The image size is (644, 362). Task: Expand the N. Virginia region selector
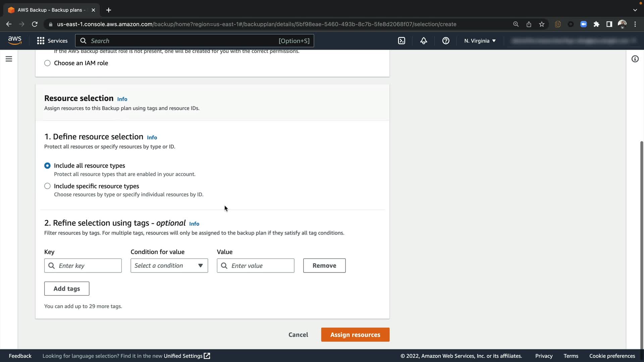[x=480, y=41]
